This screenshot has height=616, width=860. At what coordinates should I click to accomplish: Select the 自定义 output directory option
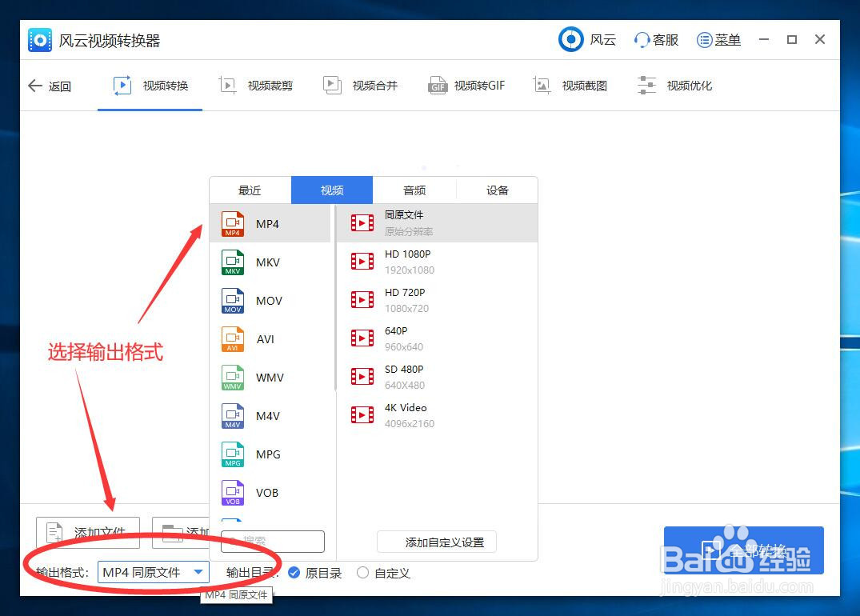383,574
